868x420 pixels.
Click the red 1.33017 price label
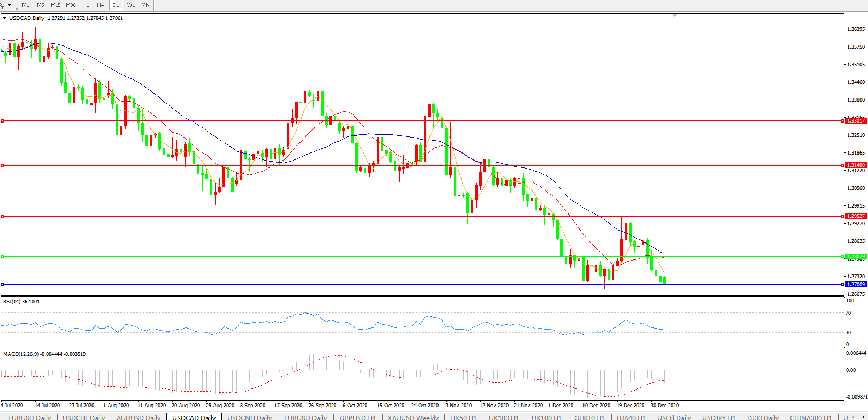coord(855,121)
